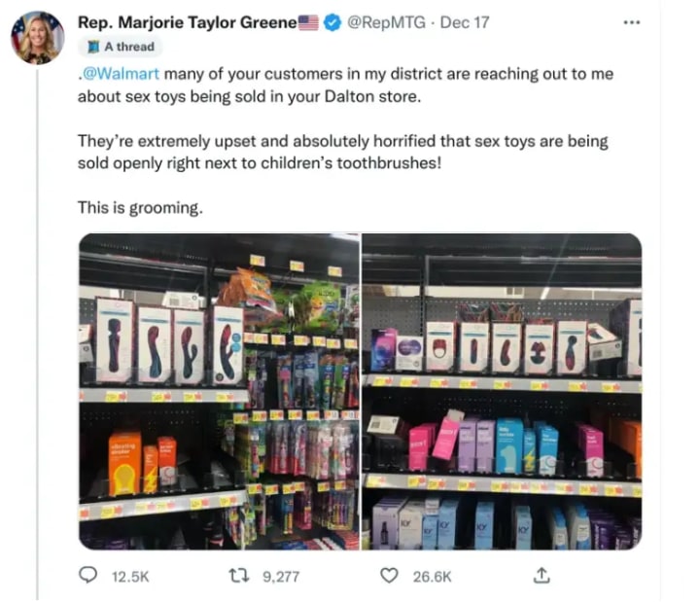This screenshot has height=602, width=700.
Task: Open the A thread label
Action: pyautogui.click(x=129, y=47)
